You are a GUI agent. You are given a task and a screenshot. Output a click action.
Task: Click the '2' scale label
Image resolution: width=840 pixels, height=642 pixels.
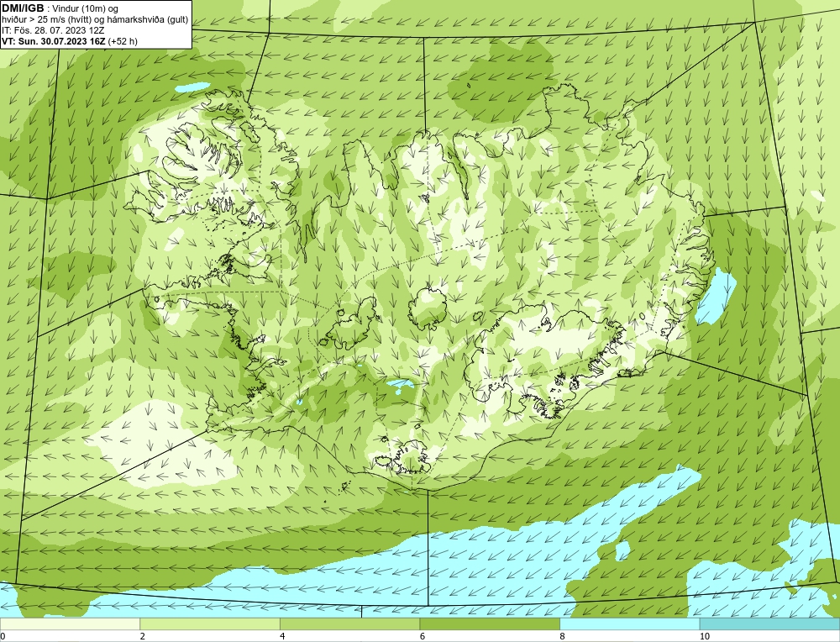[143, 636]
